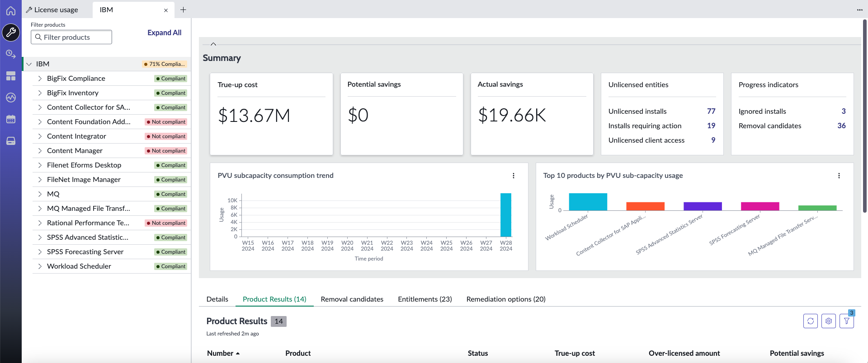Image resolution: width=868 pixels, height=363 pixels.
Task: Open the Remediation options (20) tab
Action: click(x=506, y=299)
